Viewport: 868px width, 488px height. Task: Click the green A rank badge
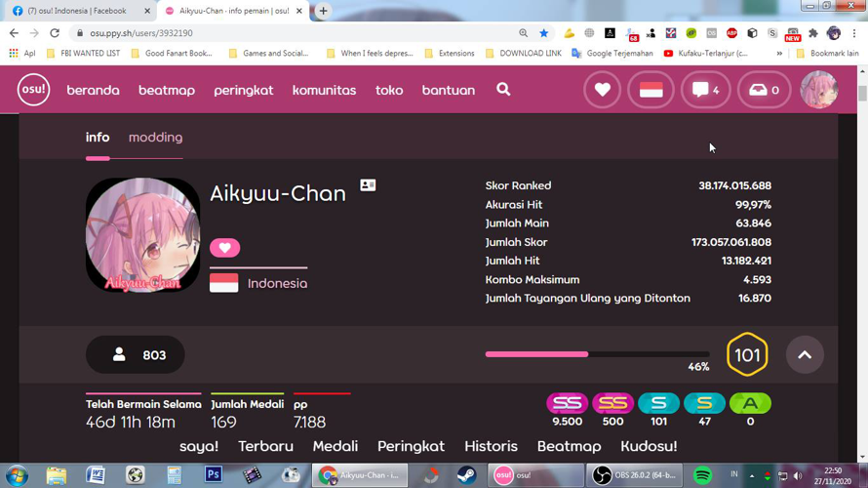coord(750,403)
